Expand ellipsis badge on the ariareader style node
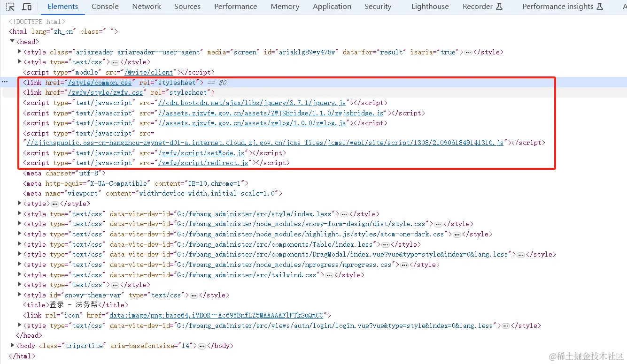 pyautogui.click(x=468, y=53)
